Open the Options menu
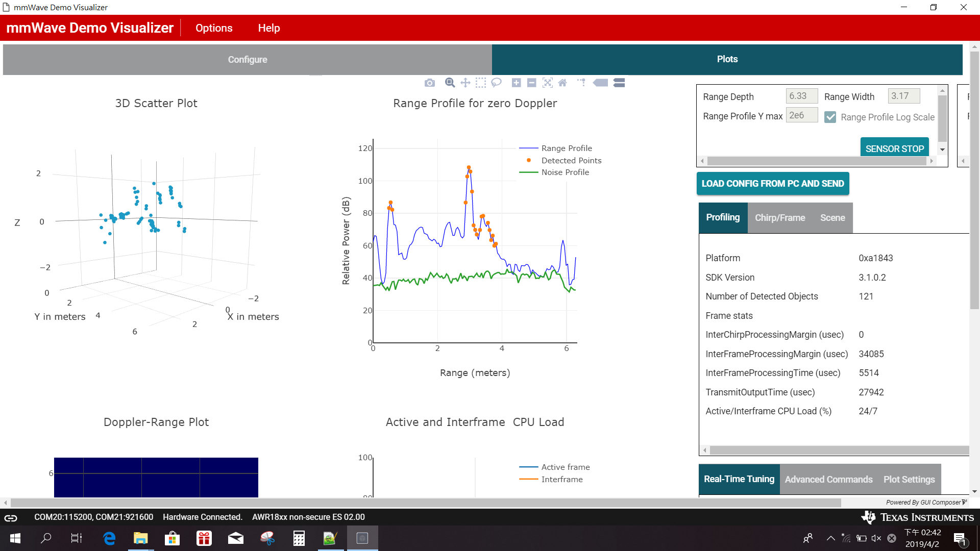The image size is (980, 551). [x=214, y=28]
